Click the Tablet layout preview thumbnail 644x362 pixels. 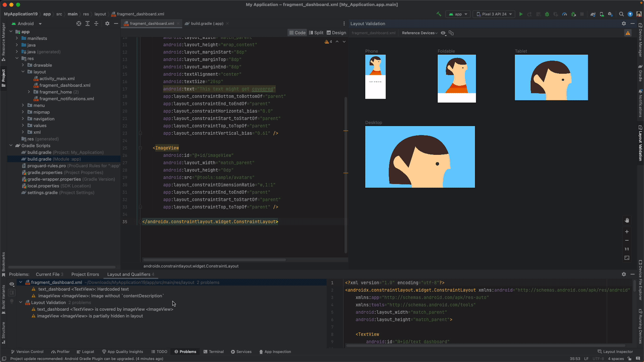[x=551, y=77]
